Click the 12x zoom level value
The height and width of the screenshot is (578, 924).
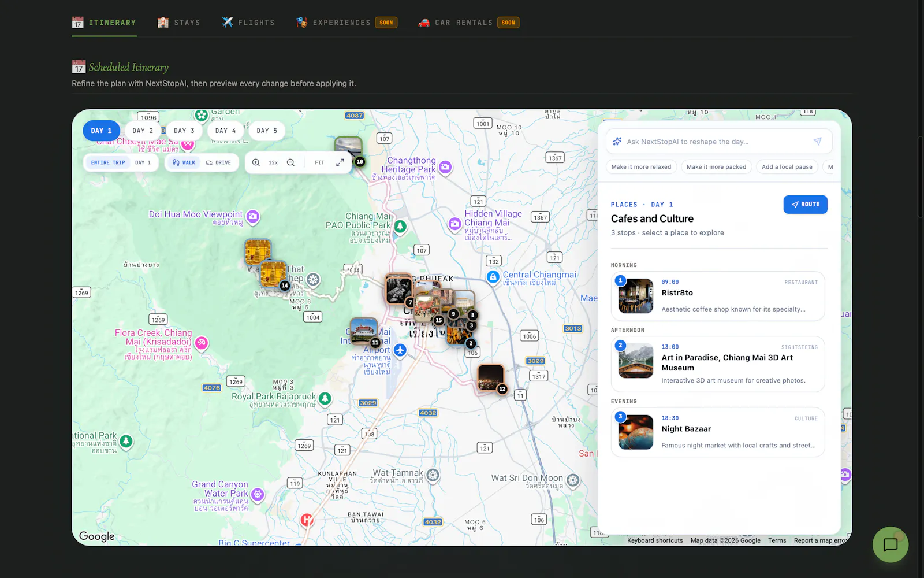click(x=273, y=162)
